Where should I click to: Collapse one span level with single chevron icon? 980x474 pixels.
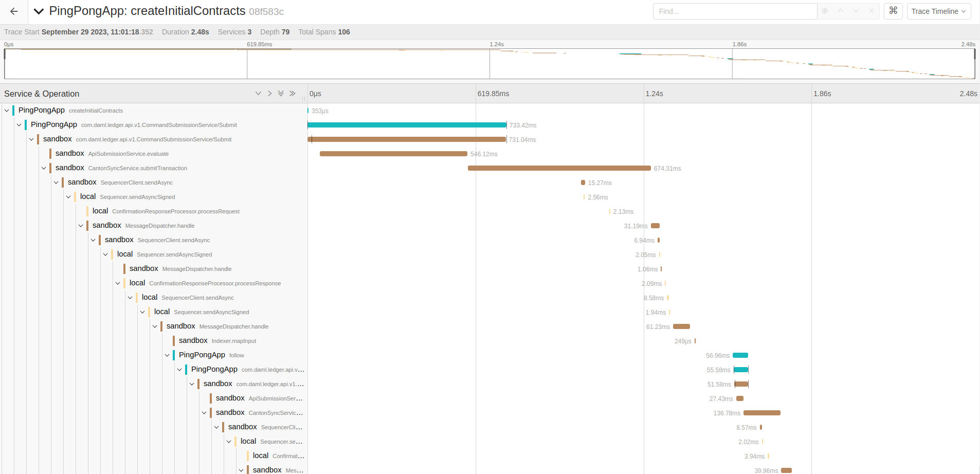(x=258, y=93)
